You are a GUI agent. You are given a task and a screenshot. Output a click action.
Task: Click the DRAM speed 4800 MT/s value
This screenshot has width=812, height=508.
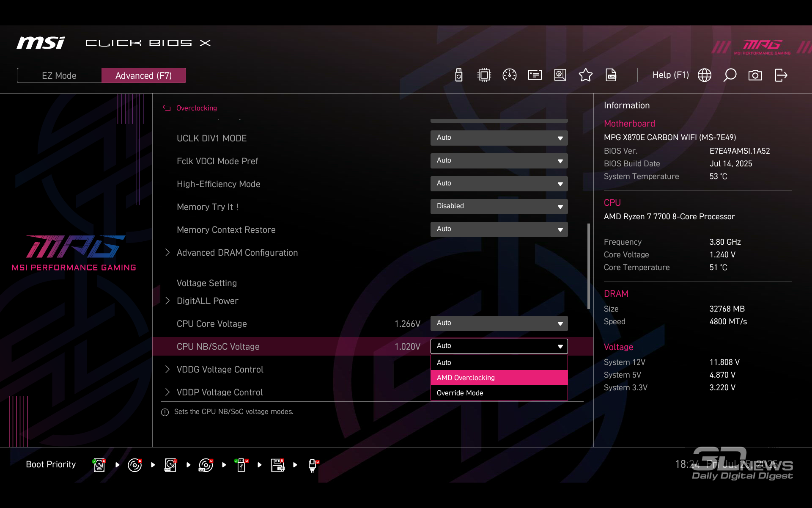[728, 322]
